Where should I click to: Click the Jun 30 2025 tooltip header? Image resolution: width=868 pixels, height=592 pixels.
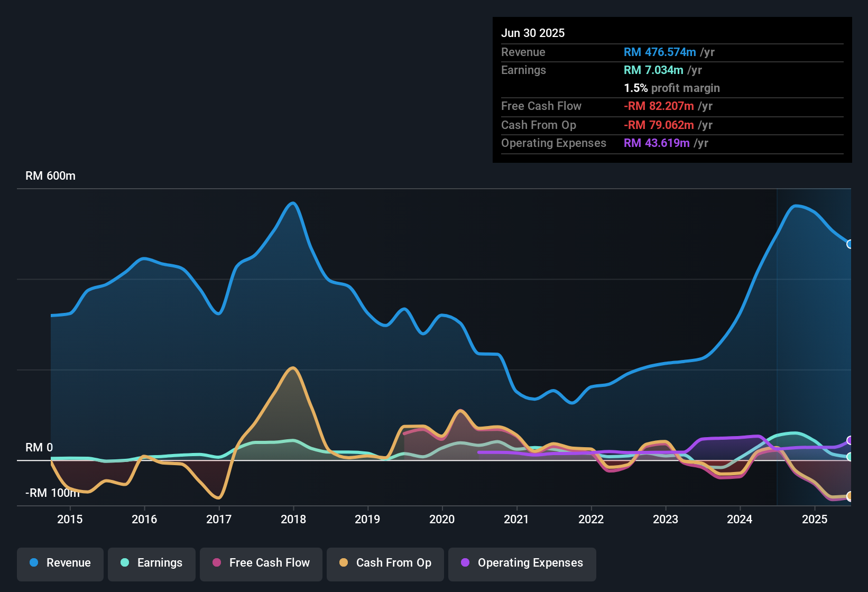pyautogui.click(x=533, y=33)
